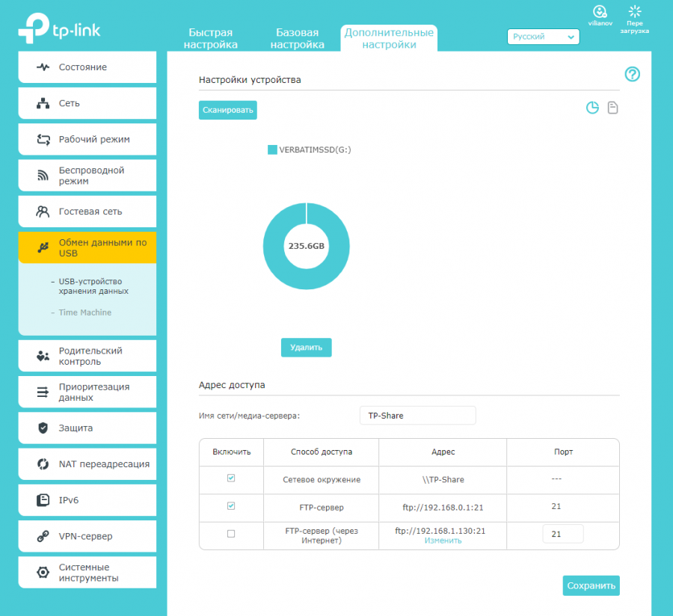Toggle Сетевое окружение checkbox

(231, 478)
